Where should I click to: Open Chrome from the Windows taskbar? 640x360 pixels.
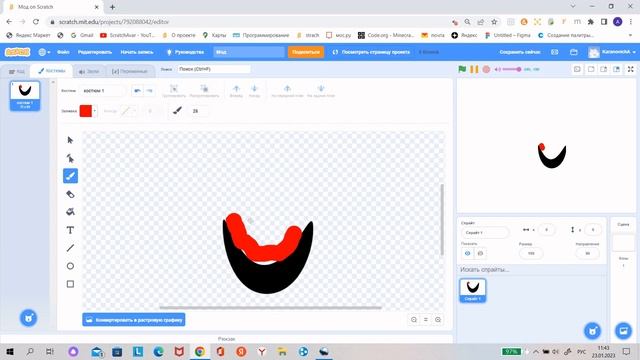200,351
